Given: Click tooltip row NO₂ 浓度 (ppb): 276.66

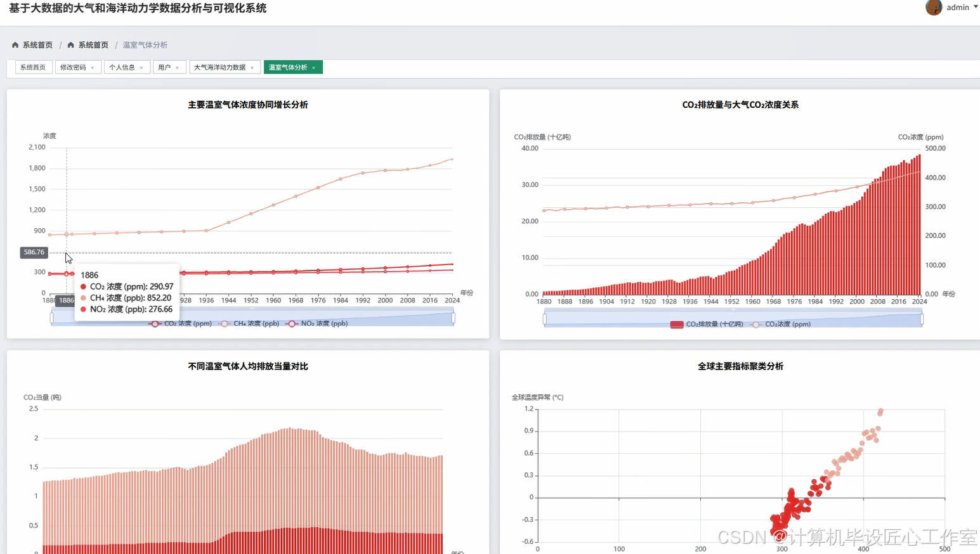Looking at the screenshot, I should pyautogui.click(x=126, y=309).
